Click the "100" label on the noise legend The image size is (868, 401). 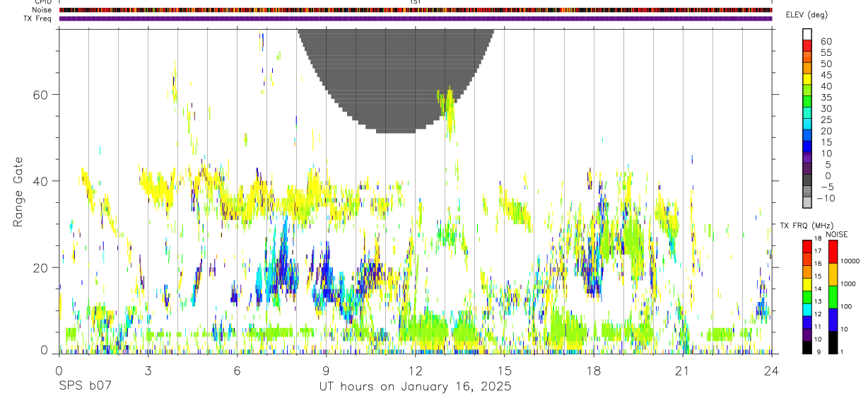tap(846, 306)
